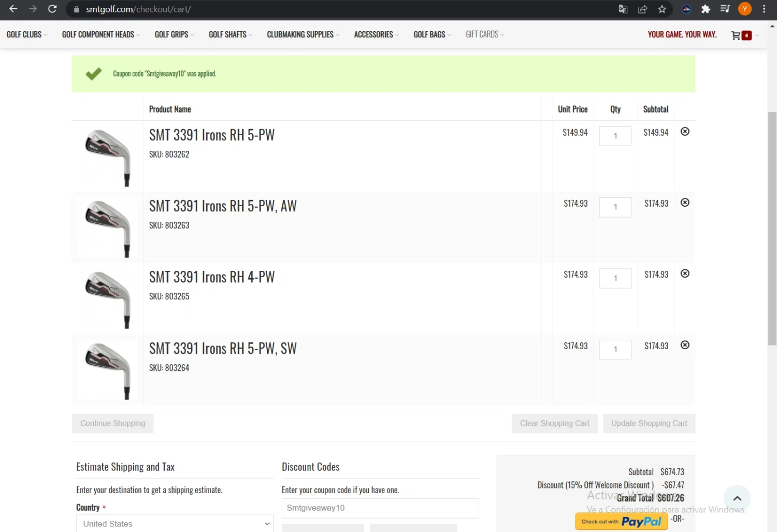Remove SMT 3391 Irons RH 5-PW, SW item
The image size is (777, 532).
pyautogui.click(x=685, y=345)
